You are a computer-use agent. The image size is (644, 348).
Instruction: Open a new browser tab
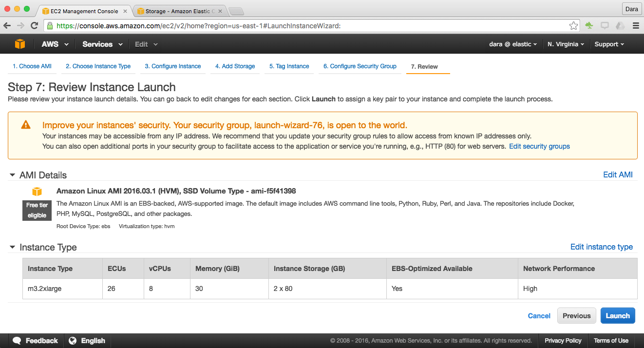click(236, 11)
